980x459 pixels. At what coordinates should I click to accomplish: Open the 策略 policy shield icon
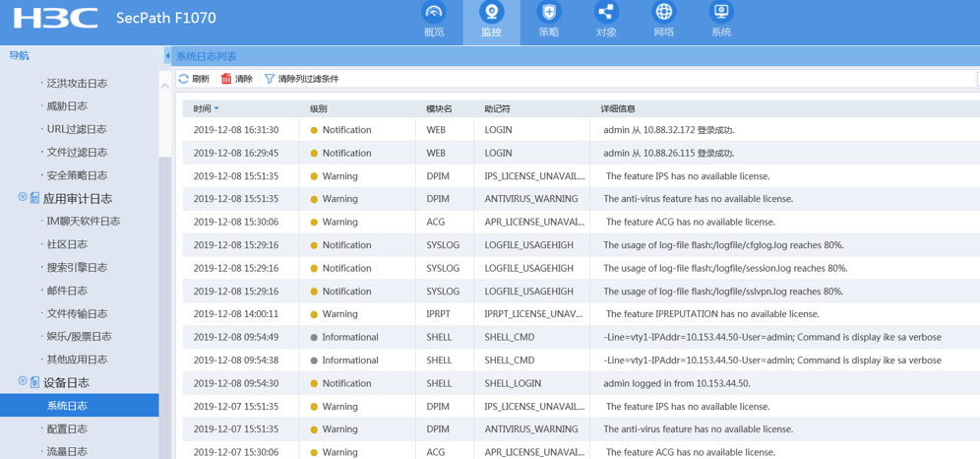coord(549,13)
